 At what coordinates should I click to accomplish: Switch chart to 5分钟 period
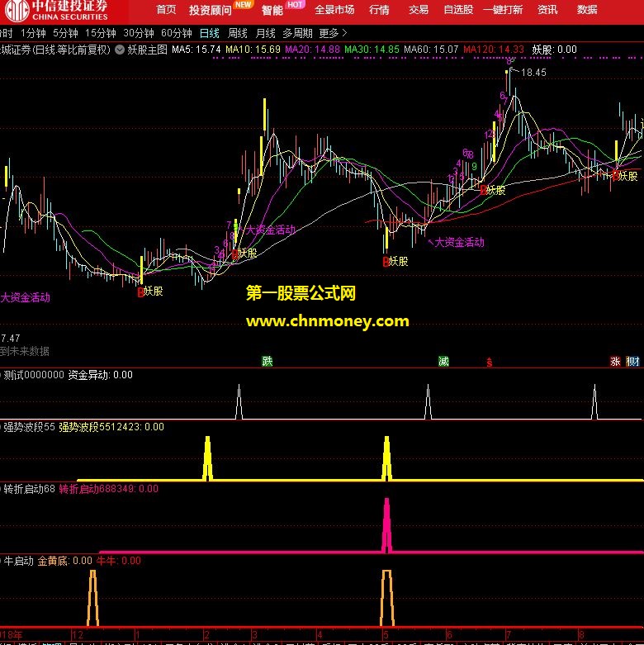tap(65, 33)
